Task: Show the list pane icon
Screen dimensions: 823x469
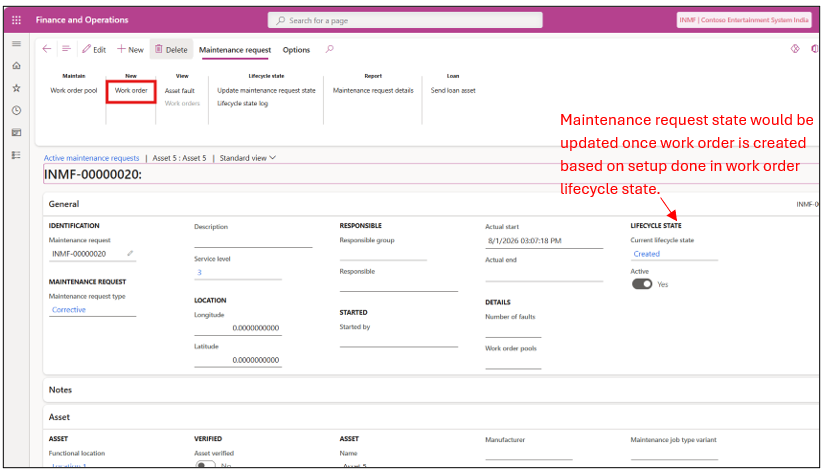Action: 66,49
